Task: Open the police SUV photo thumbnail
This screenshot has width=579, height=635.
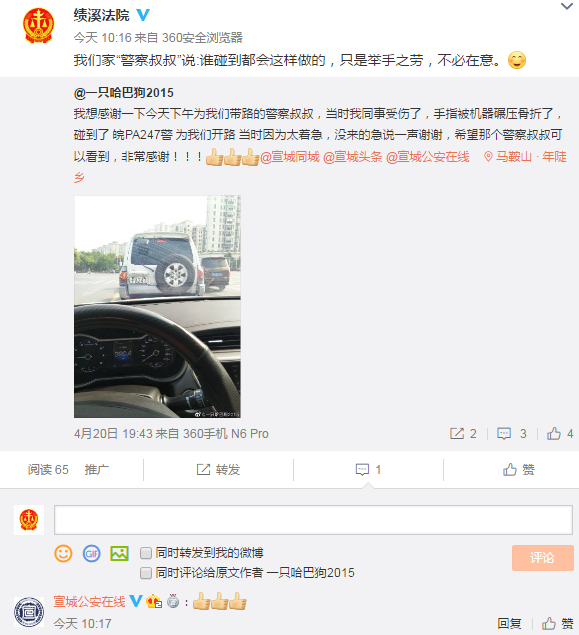Action: (158, 307)
